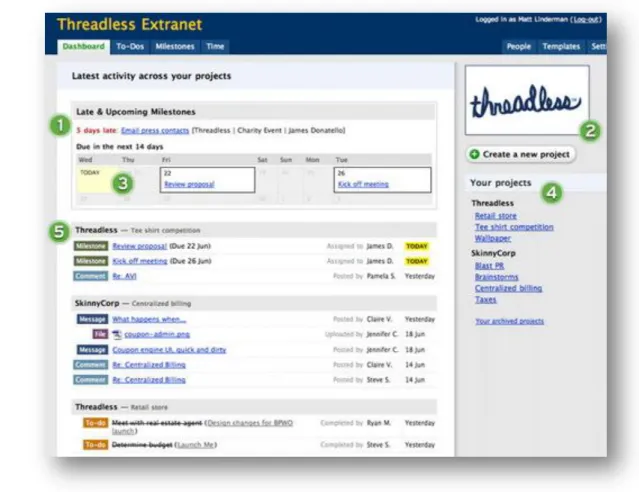The width and height of the screenshot is (639, 492).
Task: Click the Threadless logo image
Action: [527, 100]
